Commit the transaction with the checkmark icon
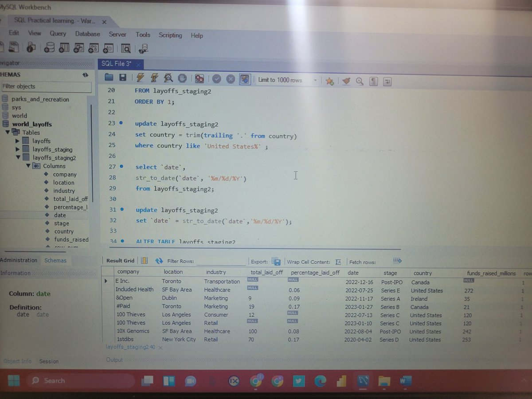 coord(216,79)
